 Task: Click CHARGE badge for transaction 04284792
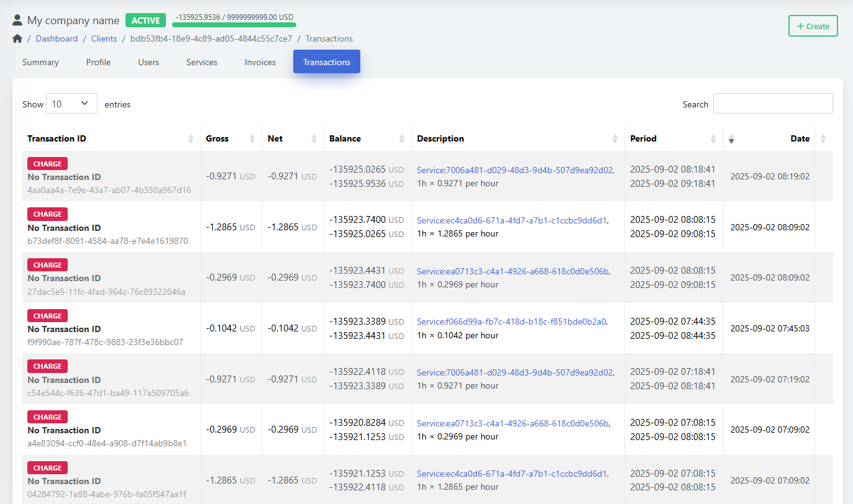(x=47, y=468)
